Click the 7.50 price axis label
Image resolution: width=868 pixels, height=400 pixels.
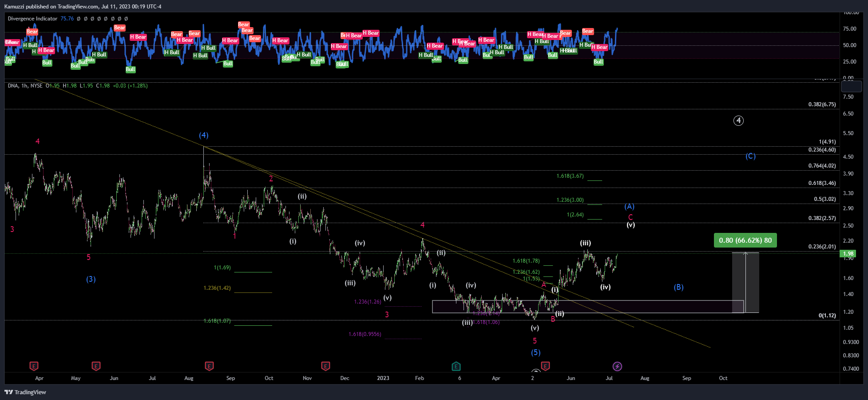pos(848,97)
